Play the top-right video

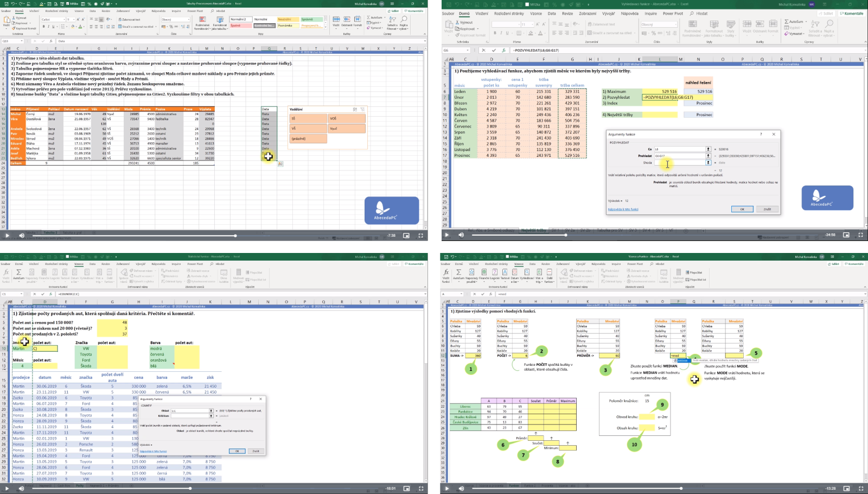447,235
